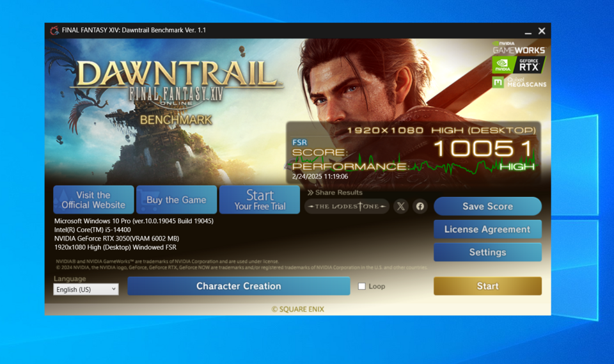Open The Lodestone share button
614x364 pixels.
coord(347,207)
